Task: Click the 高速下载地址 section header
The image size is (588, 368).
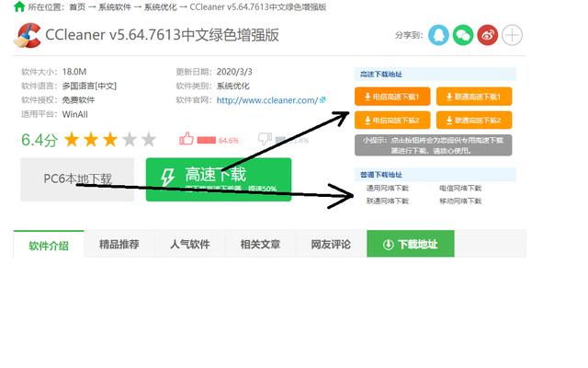Action: (x=435, y=74)
